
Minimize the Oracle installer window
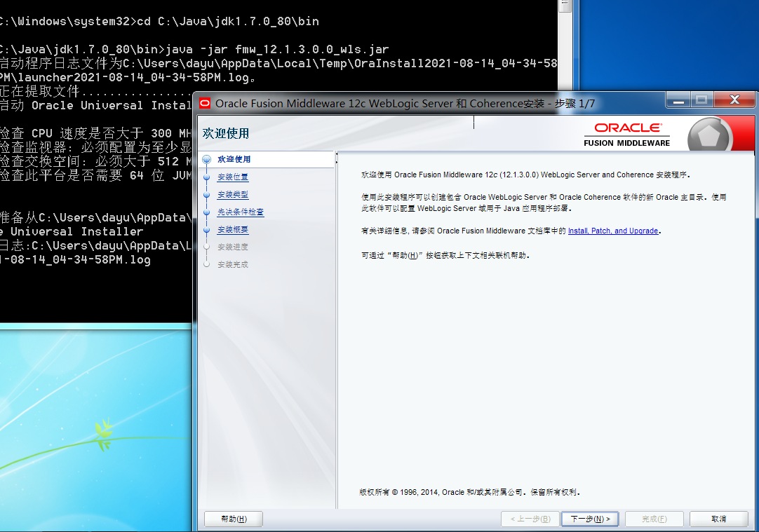(x=678, y=100)
